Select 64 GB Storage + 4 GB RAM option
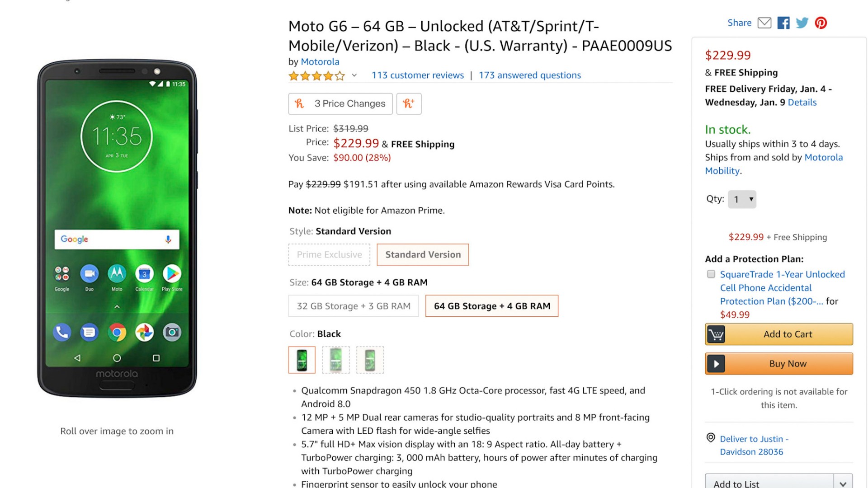This screenshot has height=488, width=868. [492, 306]
